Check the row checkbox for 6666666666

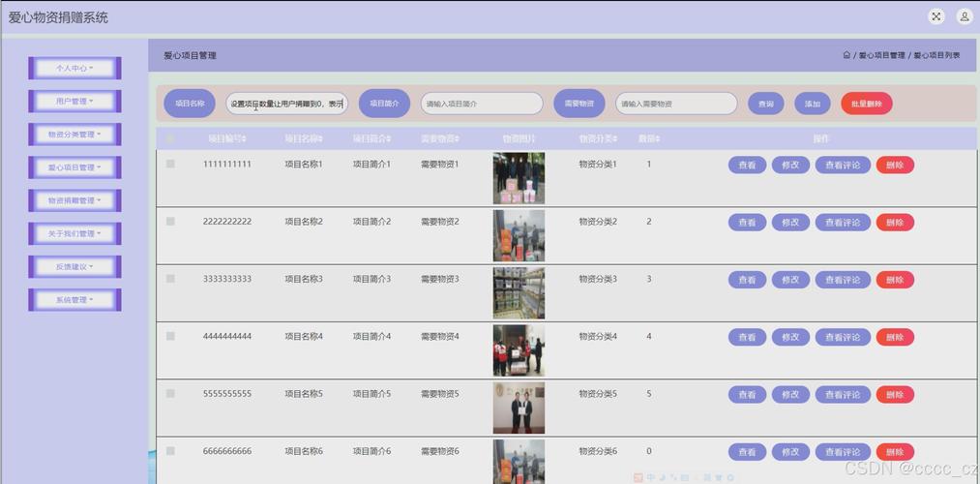pos(170,451)
